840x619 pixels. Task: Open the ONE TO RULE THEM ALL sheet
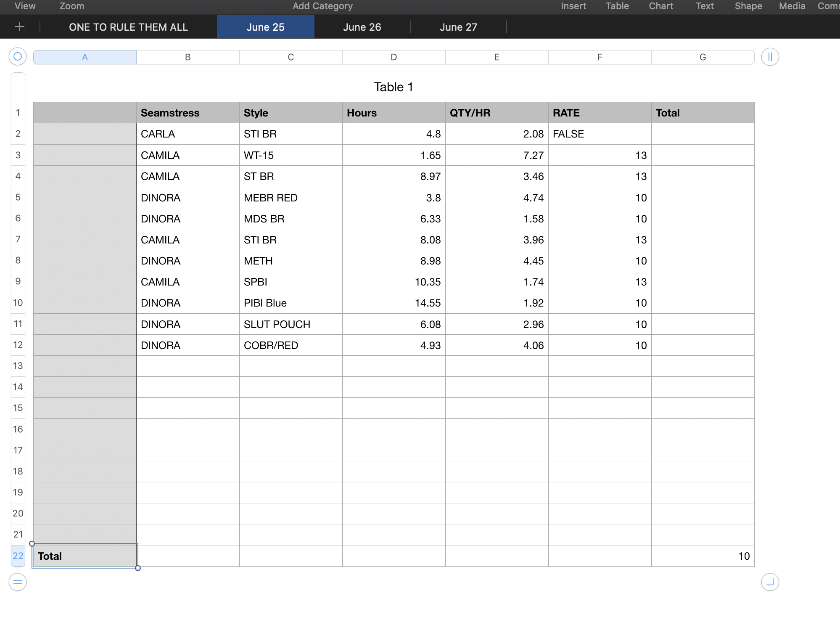(128, 27)
